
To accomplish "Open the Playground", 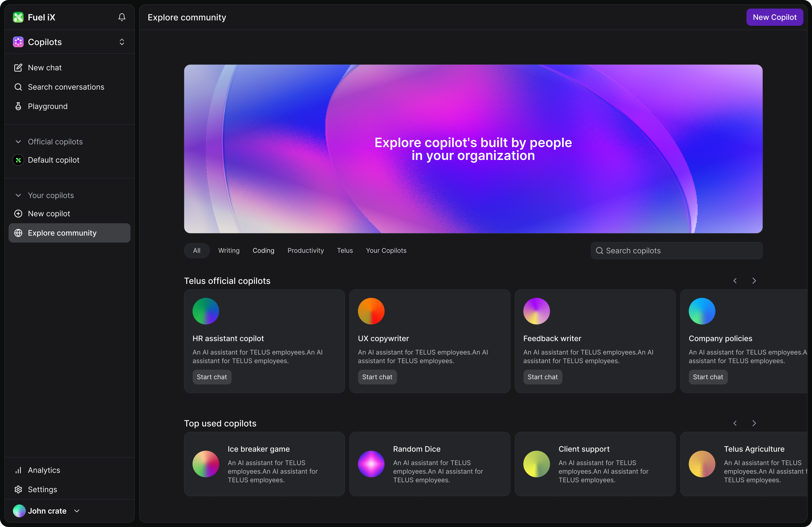I will coord(70,106).
